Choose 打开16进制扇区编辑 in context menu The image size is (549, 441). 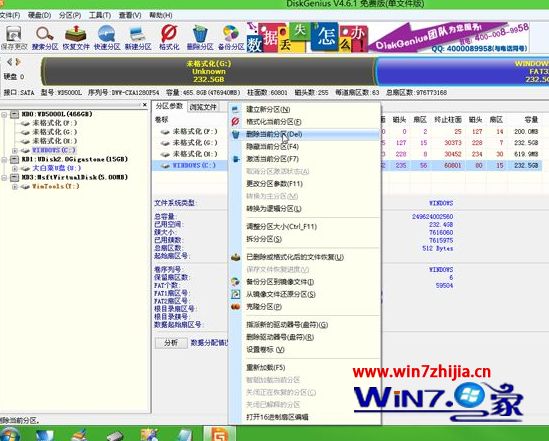(305, 417)
